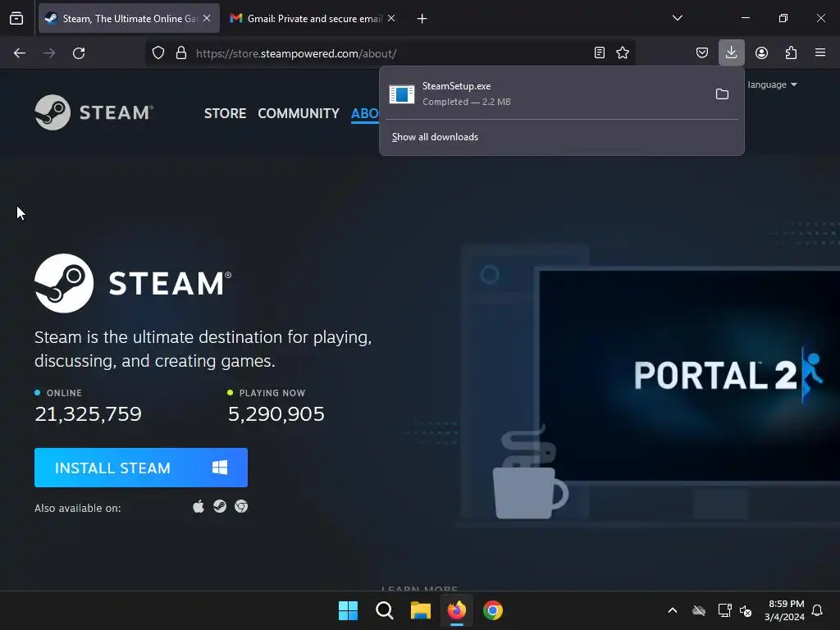840x630 pixels.
Task: Show SteamSetup.exe in its folder
Action: click(x=722, y=94)
